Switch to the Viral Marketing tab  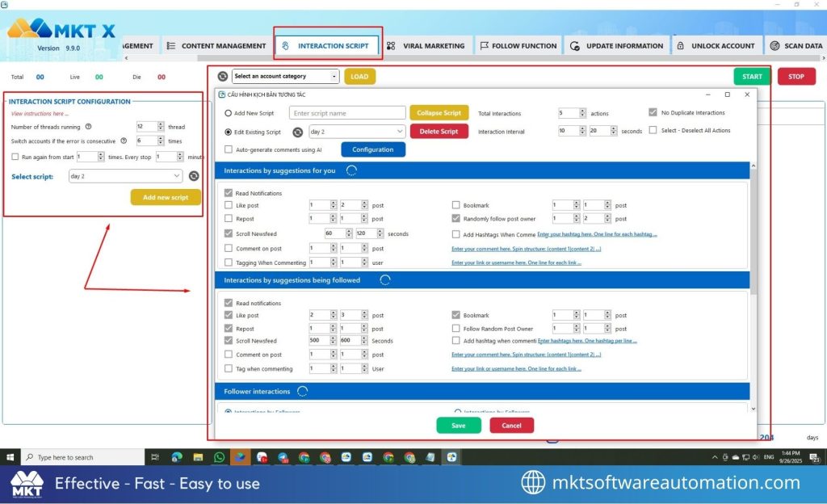425,46
